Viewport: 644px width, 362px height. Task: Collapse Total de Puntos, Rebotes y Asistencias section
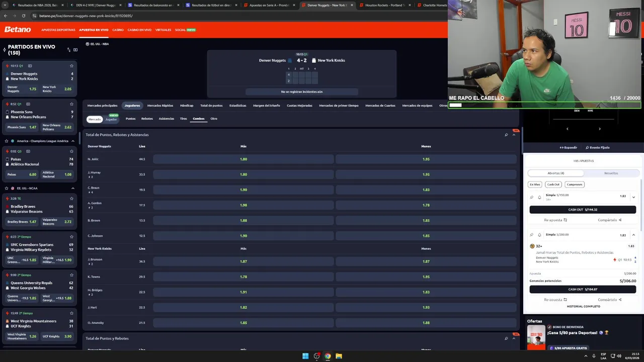pos(514,135)
